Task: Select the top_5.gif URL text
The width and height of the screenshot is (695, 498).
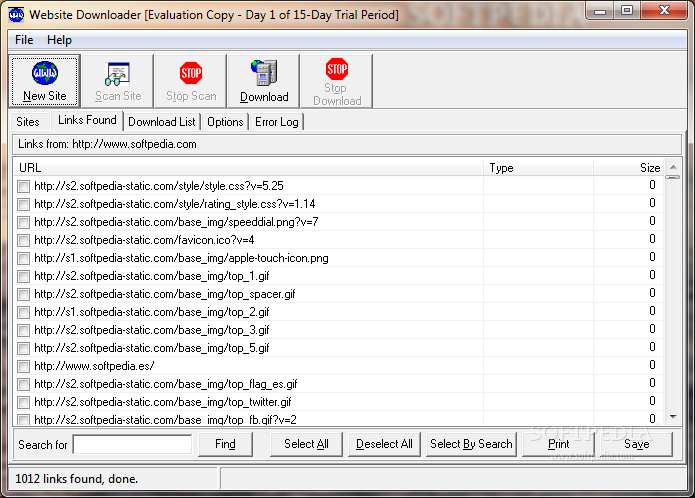Action: tap(152, 348)
